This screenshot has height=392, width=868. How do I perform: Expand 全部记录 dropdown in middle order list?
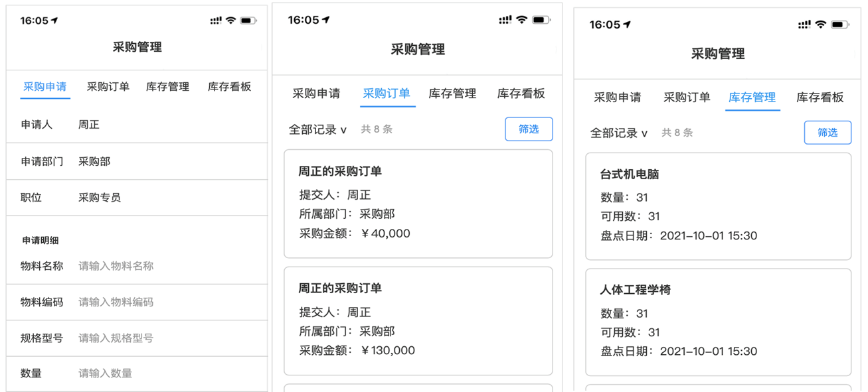tap(317, 129)
